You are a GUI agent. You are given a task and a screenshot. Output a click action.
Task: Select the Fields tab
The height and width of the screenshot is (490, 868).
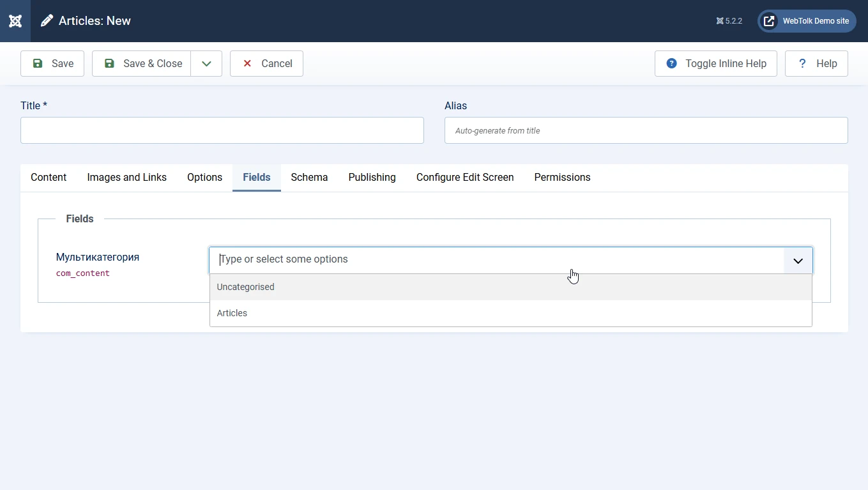[x=257, y=178]
